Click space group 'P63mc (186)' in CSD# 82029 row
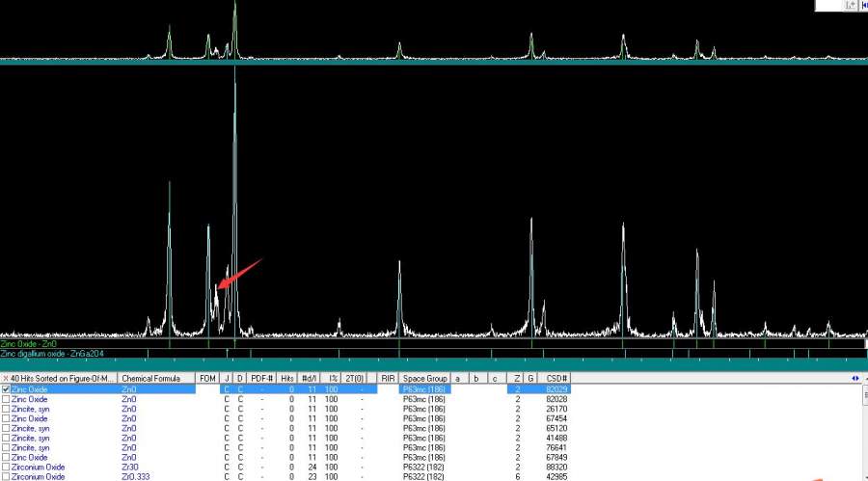 pos(423,389)
